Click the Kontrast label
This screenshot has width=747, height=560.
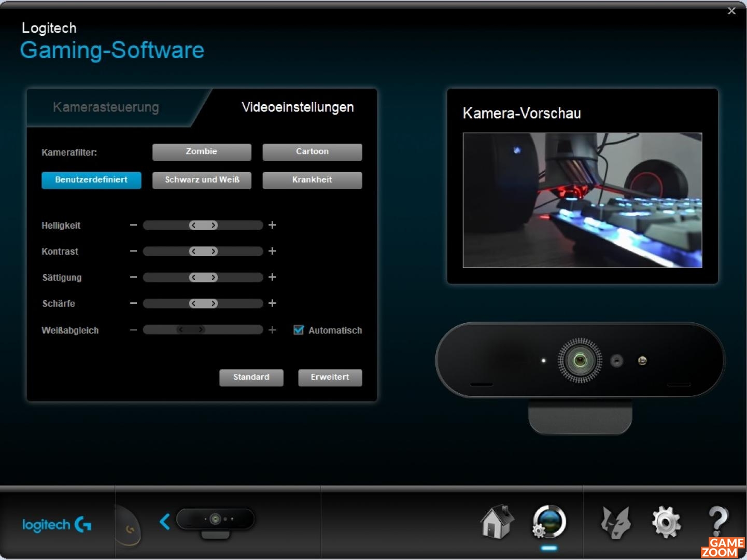pos(60,251)
